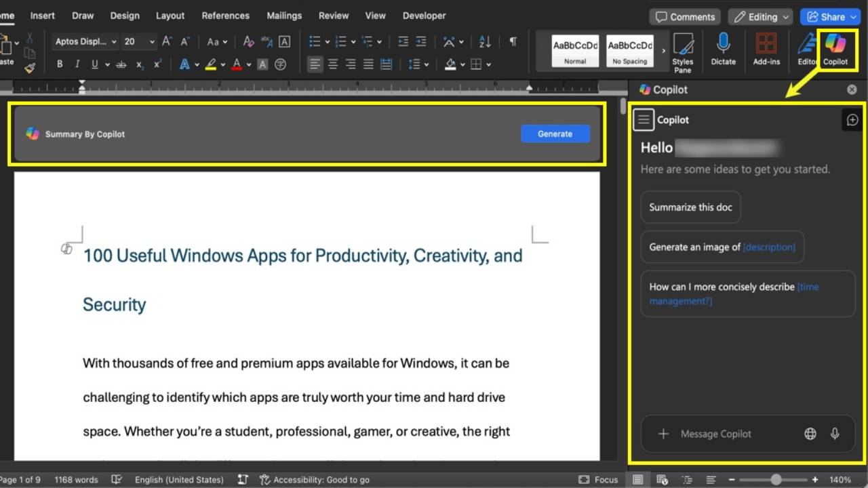Toggle align left for paragraph
This screenshot has height=488, width=868.
(315, 64)
